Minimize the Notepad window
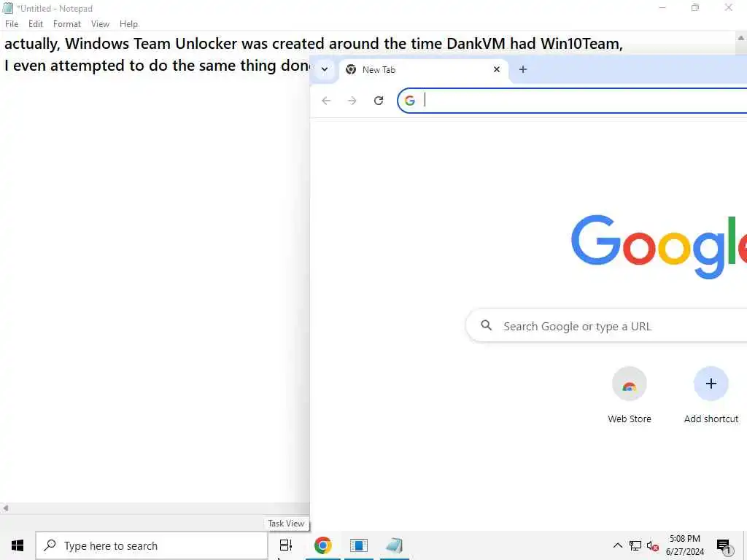The height and width of the screenshot is (560, 747). [x=662, y=7]
